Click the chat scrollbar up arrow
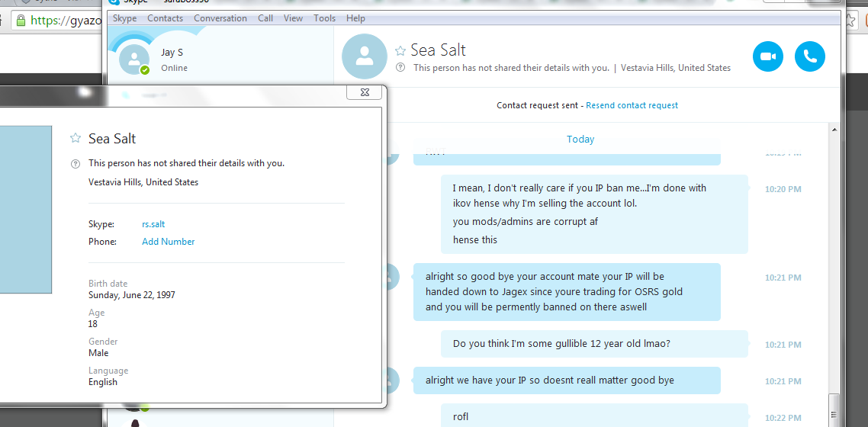 [834, 128]
